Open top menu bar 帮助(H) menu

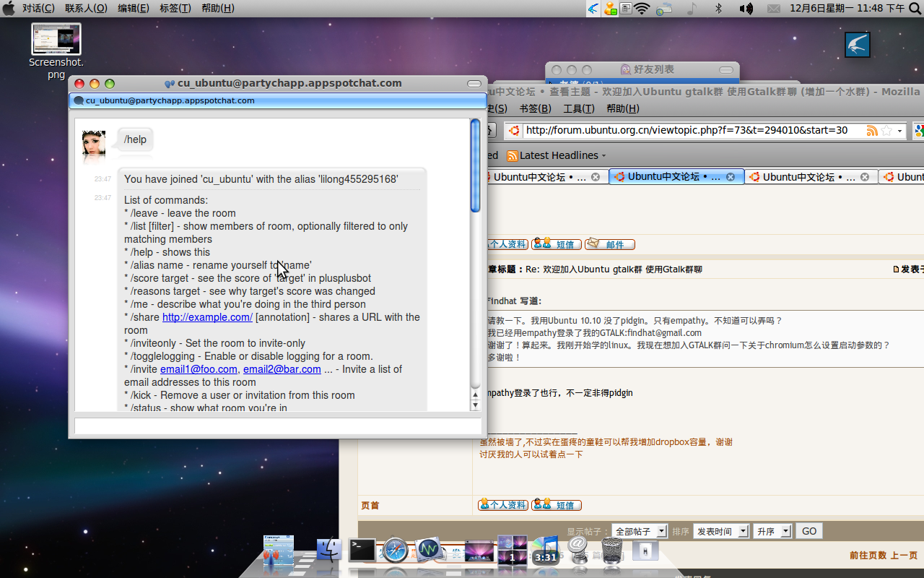click(x=218, y=8)
